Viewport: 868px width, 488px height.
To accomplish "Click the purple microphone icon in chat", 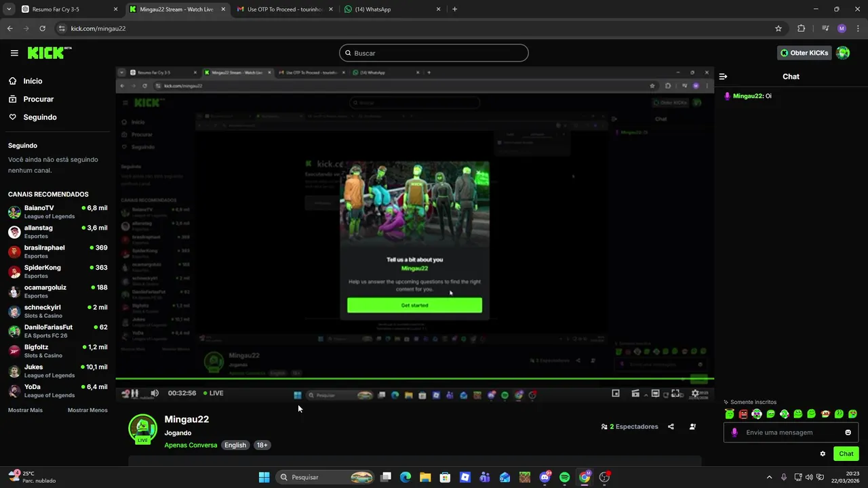I will click(x=734, y=432).
